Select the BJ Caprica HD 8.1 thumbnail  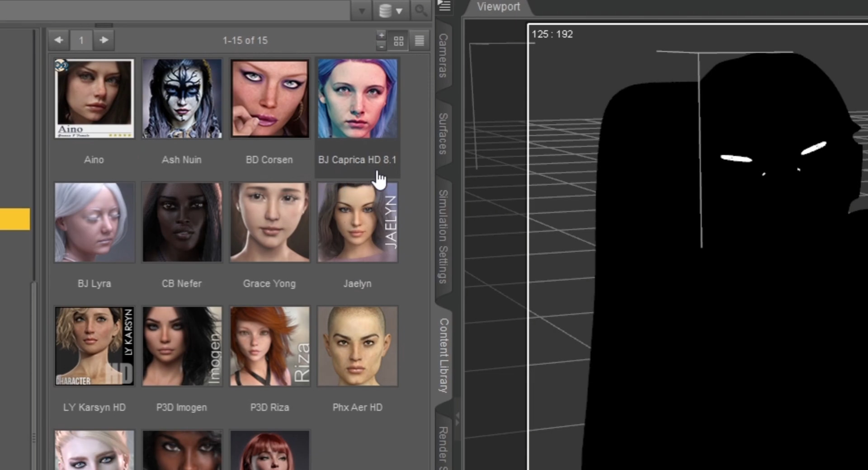(357, 99)
